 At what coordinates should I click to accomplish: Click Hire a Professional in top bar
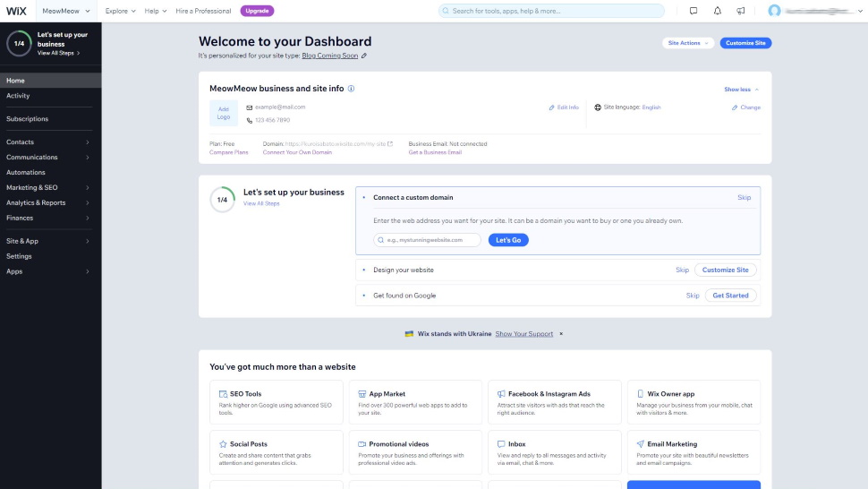tap(203, 11)
